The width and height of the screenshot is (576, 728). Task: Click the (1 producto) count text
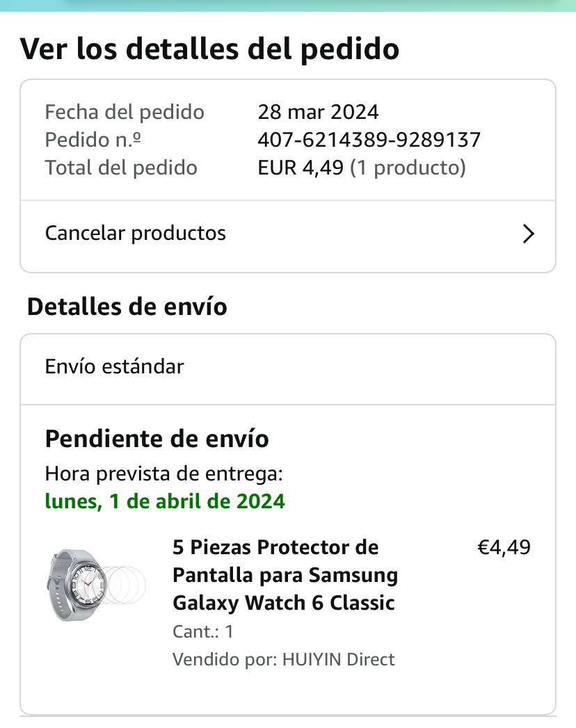tap(408, 168)
